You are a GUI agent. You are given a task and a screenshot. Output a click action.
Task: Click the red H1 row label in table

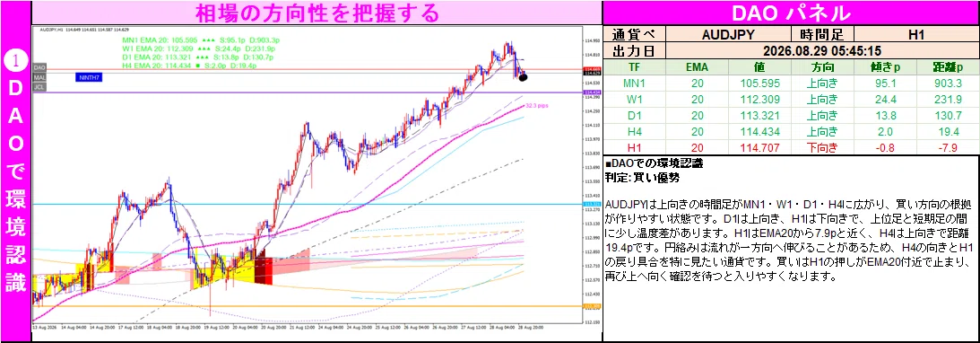pos(635,147)
